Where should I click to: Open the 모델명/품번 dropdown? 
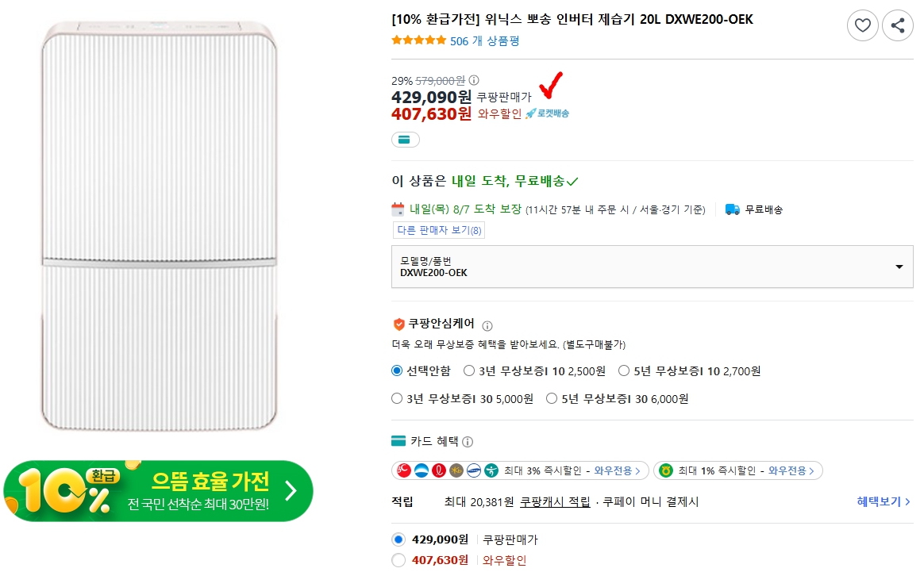click(x=898, y=267)
